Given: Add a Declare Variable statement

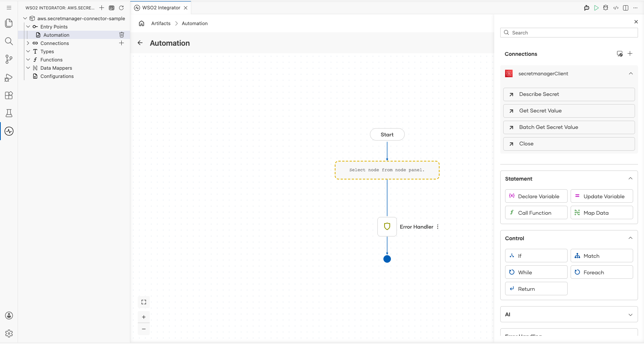Looking at the screenshot, I should (536, 196).
